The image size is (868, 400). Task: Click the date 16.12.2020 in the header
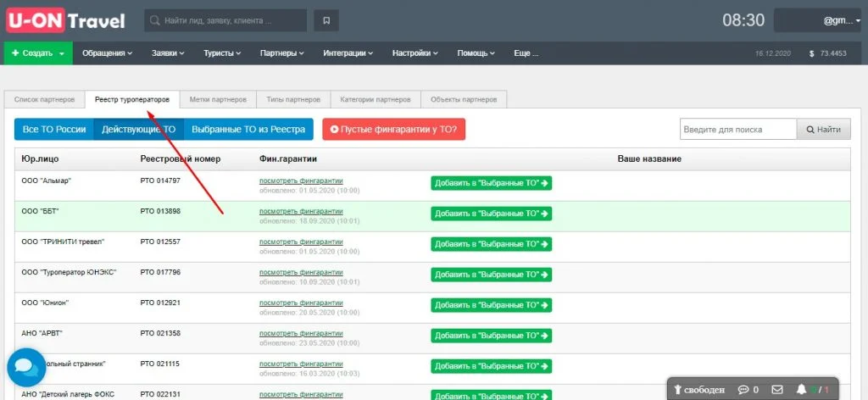(773, 53)
